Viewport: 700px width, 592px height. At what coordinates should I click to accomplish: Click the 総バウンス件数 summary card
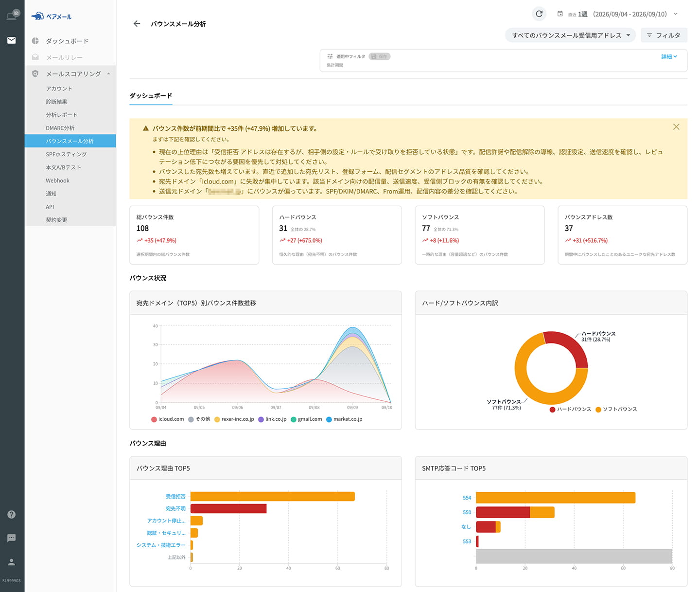(194, 235)
